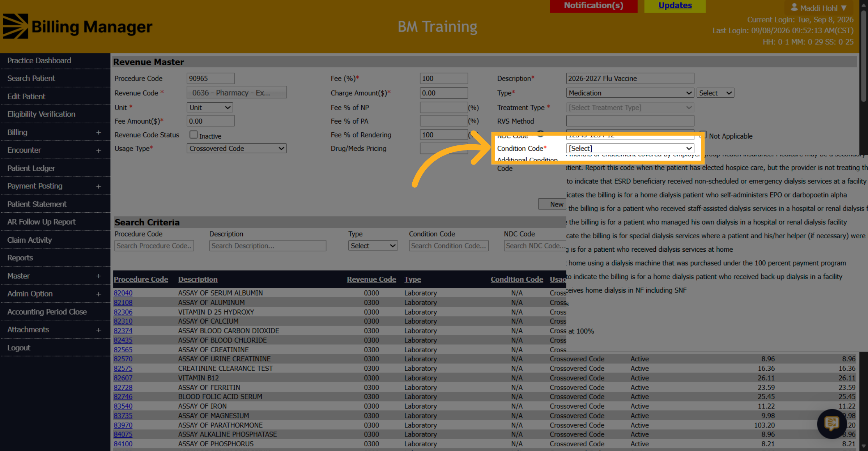Open Practice Dashboard in sidebar
Image resolution: width=868 pixels, height=451 pixels.
pyautogui.click(x=39, y=60)
